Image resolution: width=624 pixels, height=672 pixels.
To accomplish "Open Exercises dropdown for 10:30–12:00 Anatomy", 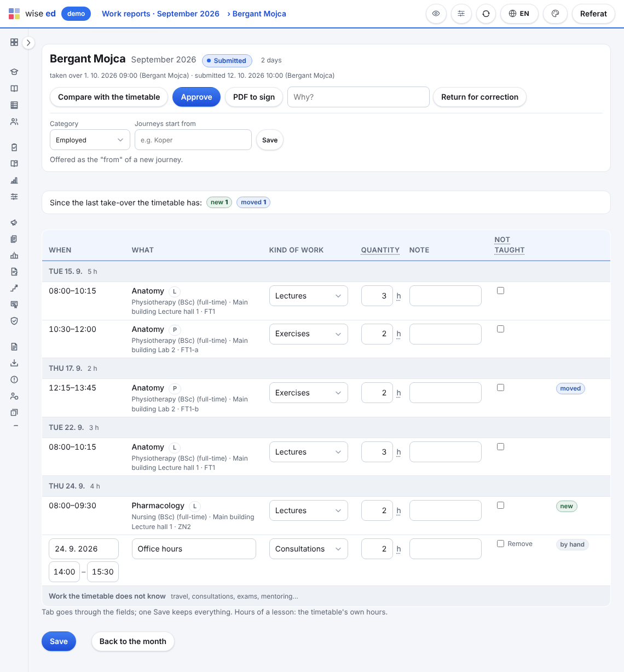I will click(309, 334).
